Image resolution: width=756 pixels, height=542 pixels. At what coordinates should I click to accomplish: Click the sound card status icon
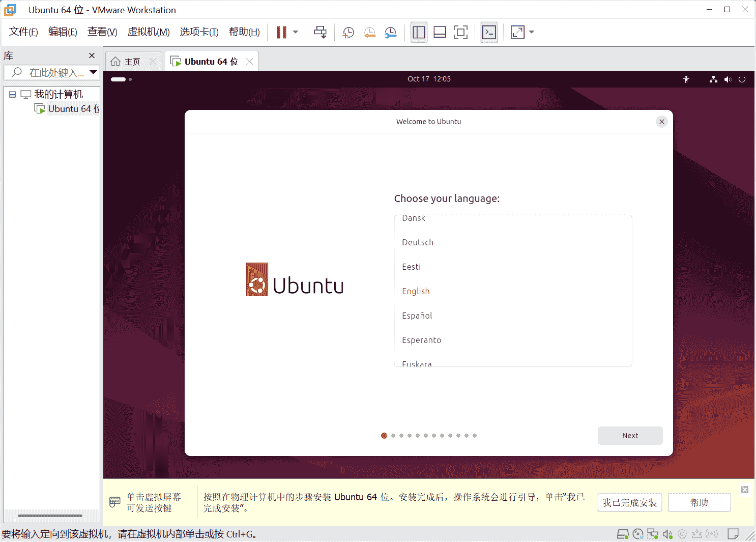tap(667, 534)
